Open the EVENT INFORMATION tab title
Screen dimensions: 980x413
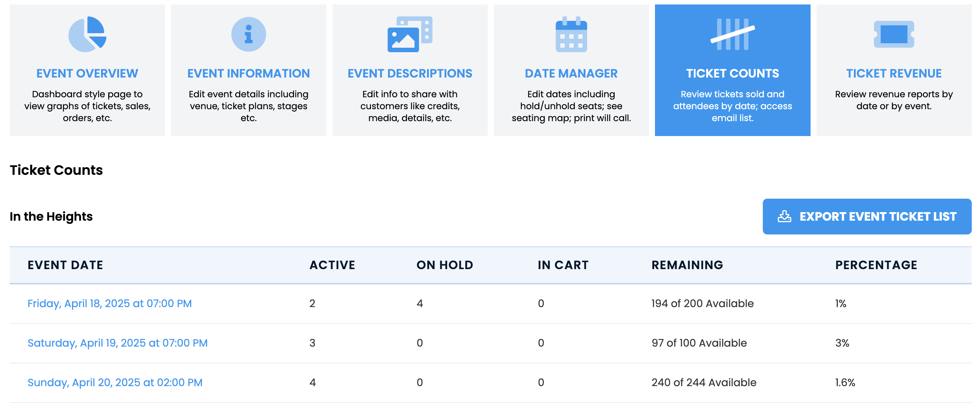pos(249,73)
